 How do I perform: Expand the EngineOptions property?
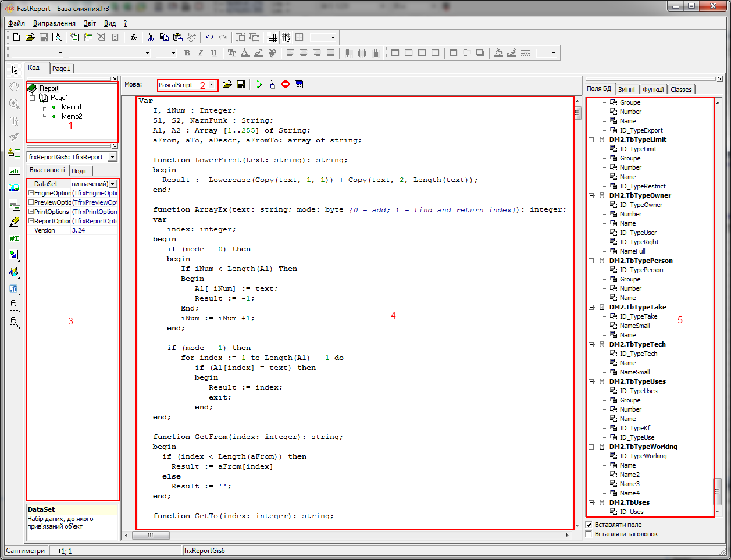pos(31,193)
